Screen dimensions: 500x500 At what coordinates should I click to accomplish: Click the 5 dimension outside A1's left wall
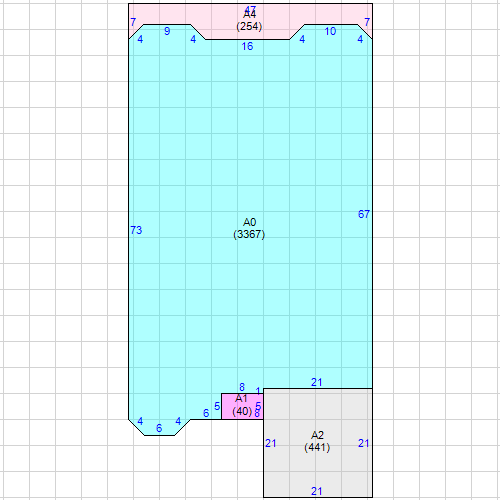tap(217, 406)
